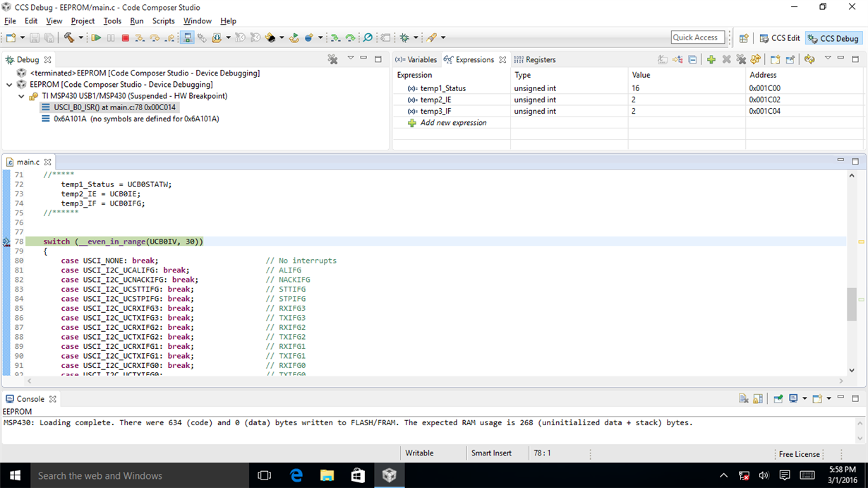
Task: Switch to the CCS Edit perspective
Action: pos(780,38)
